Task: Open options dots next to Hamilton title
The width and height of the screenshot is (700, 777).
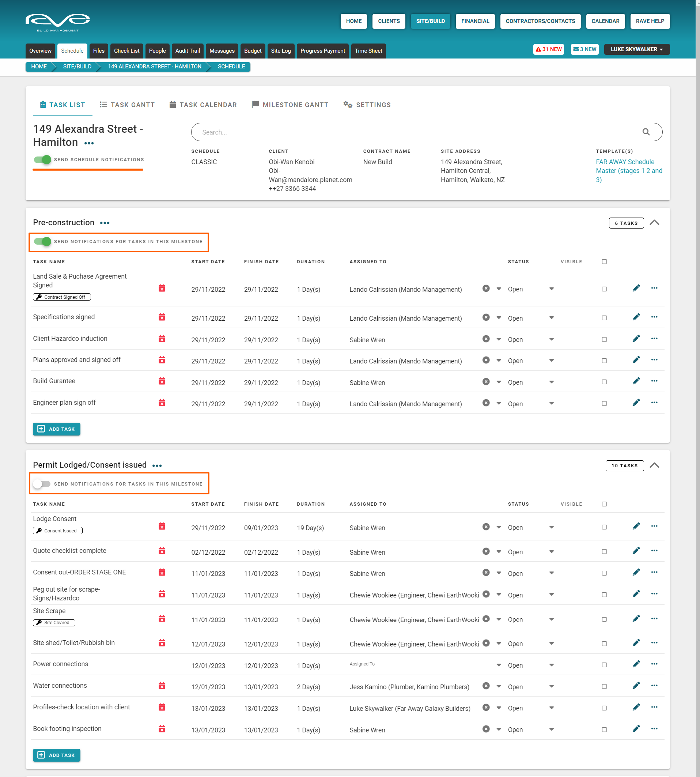Action: [x=89, y=143]
